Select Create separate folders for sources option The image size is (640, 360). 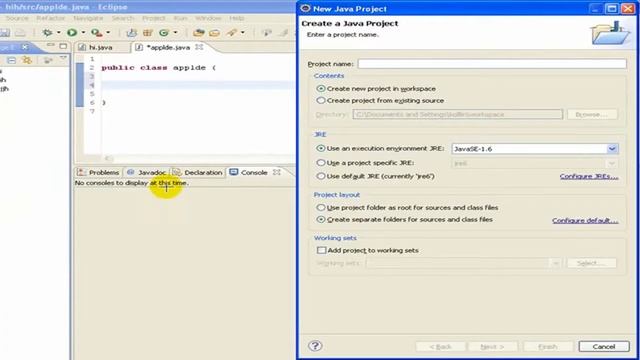coord(321,220)
